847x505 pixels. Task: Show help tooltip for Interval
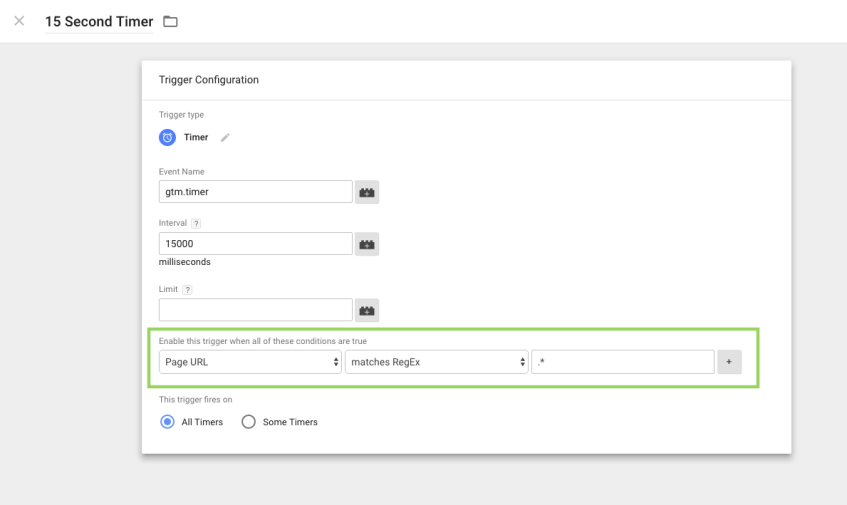tap(197, 223)
